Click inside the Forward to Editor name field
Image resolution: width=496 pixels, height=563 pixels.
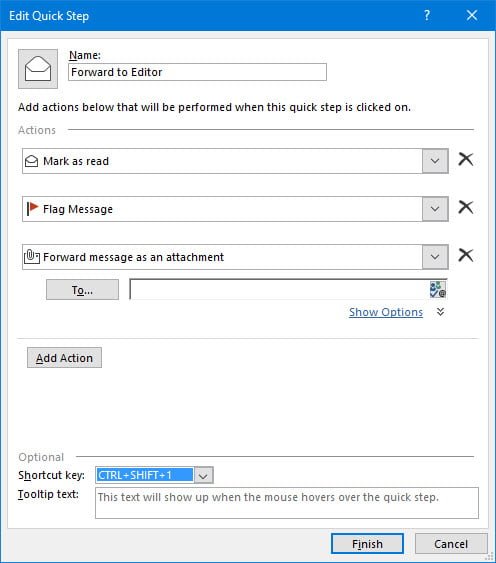pyautogui.click(x=197, y=72)
